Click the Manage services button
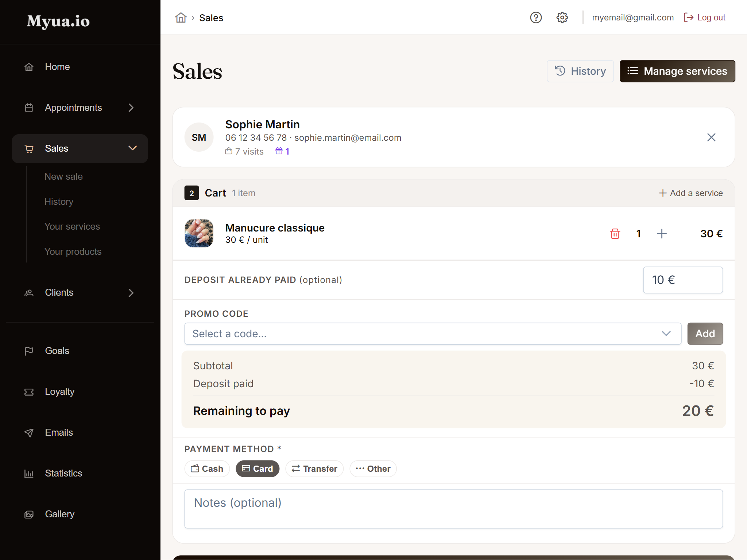Image resolution: width=747 pixels, height=560 pixels. coord(677,71)
